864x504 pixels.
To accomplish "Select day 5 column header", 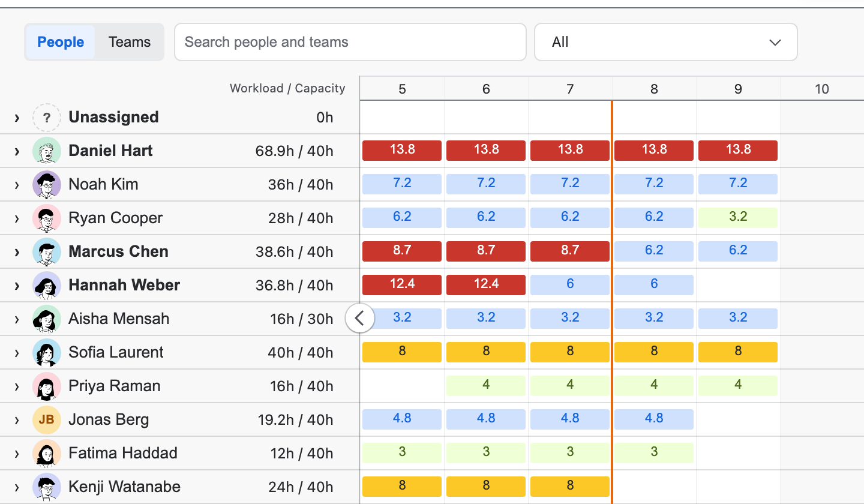I will (x=402, y=89).
